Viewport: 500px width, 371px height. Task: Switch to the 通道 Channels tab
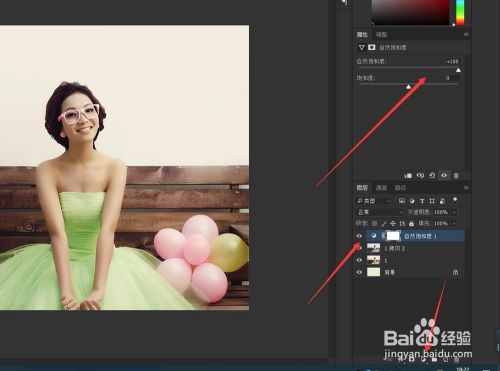pos(381,188)
